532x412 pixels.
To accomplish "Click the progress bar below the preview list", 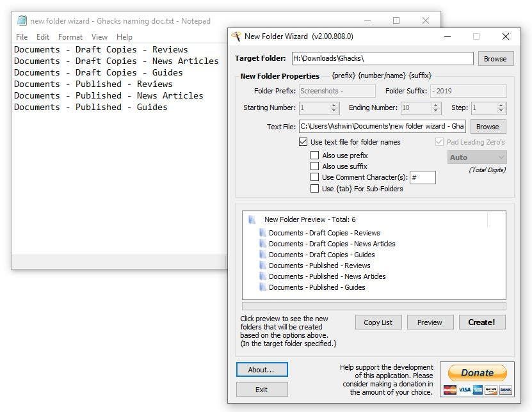I will [374, 306].
